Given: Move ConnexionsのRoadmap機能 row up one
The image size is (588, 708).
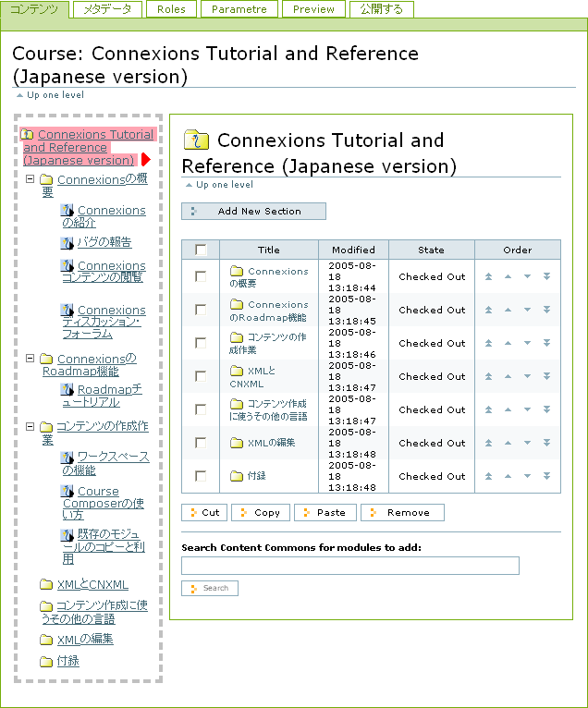Looking at the screenshot, I should point(508,310).
